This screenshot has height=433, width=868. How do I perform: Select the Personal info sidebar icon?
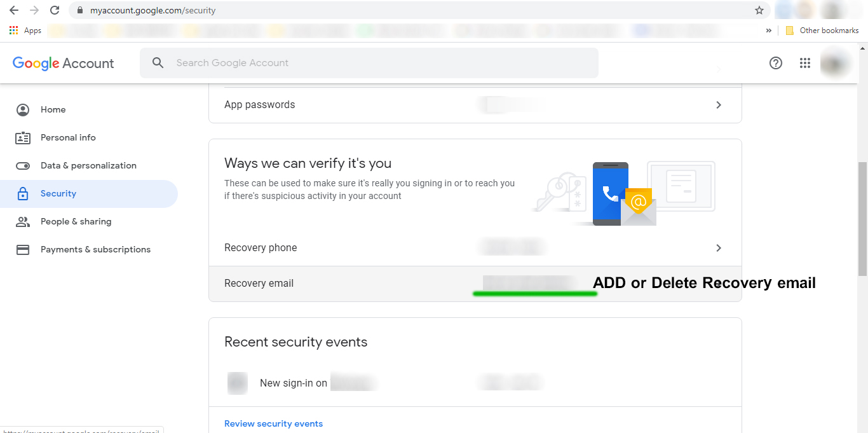tap(23, 137)
